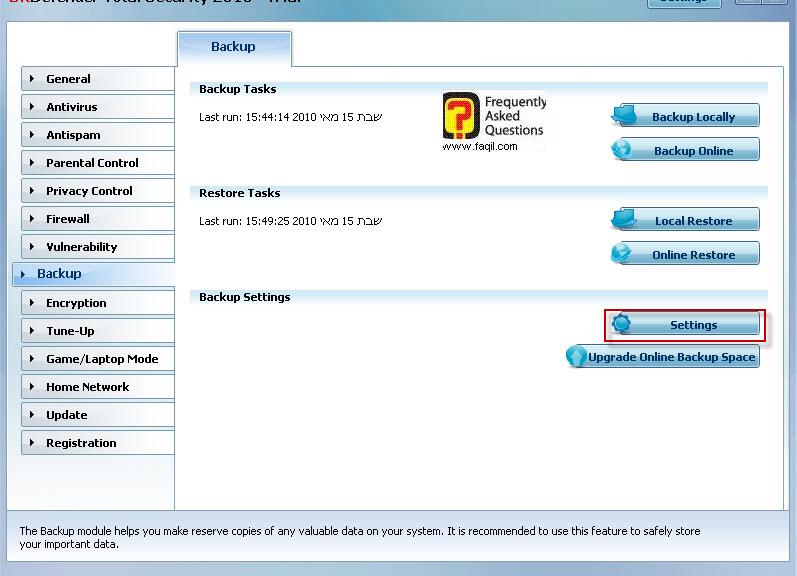The width and height of the screenshot is (797, 576).
Task: Open the Antispam sidebar item
Action: click(98, 135)
